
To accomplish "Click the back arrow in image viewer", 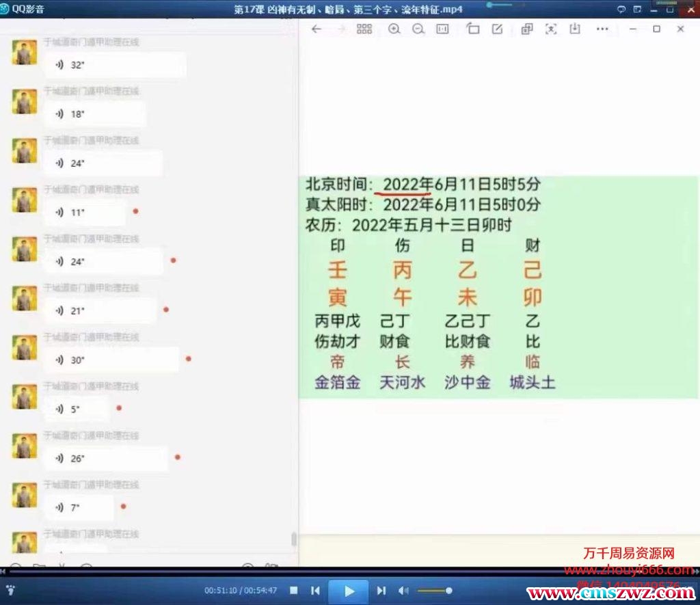I will (x=316, y=29).
